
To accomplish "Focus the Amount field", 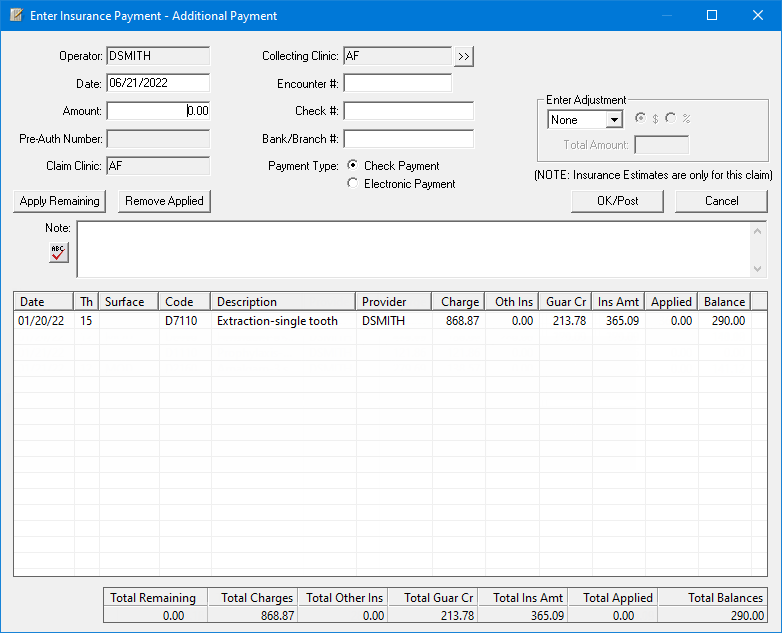I will click(x=158, y=111).
